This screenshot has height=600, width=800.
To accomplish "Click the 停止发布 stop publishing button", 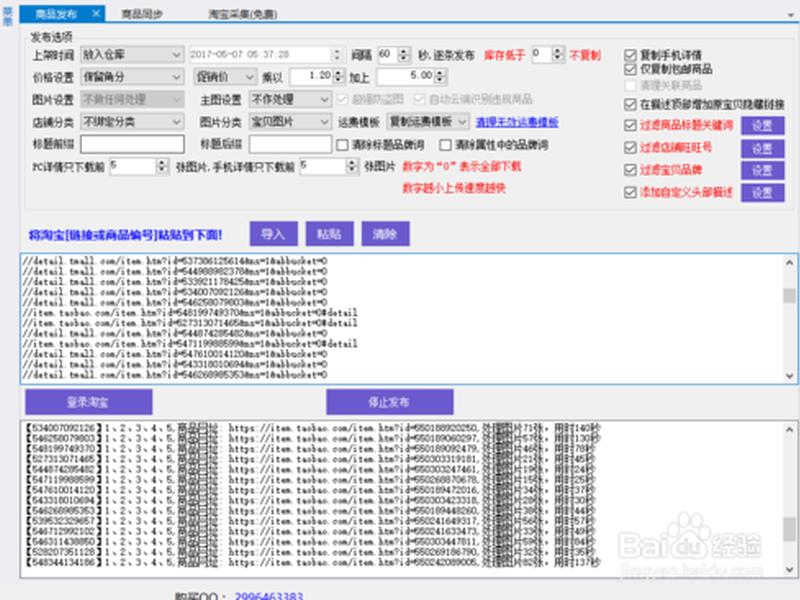I will pyautogui.click(x=389, y=402).
